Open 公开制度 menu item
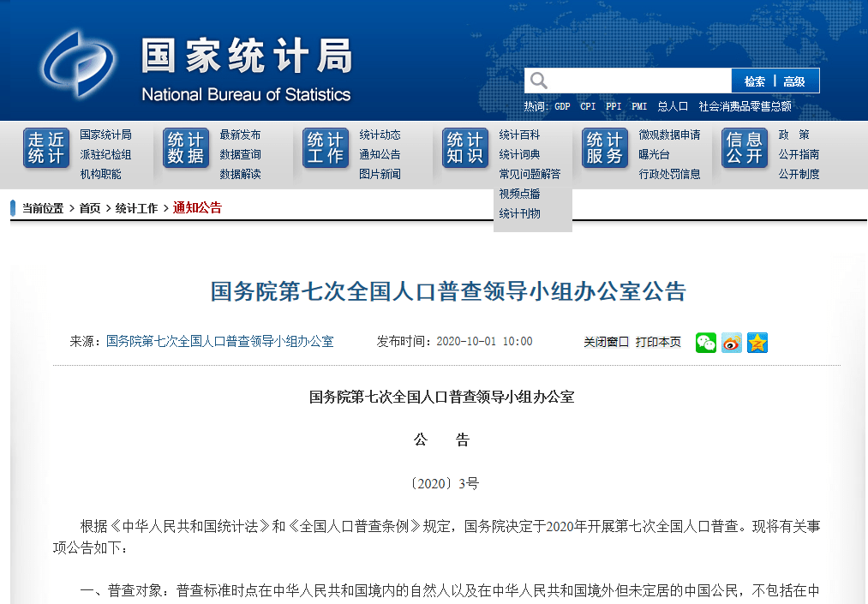Image resolution: width=868 pixels, height=604 pixels. (799, 174)
